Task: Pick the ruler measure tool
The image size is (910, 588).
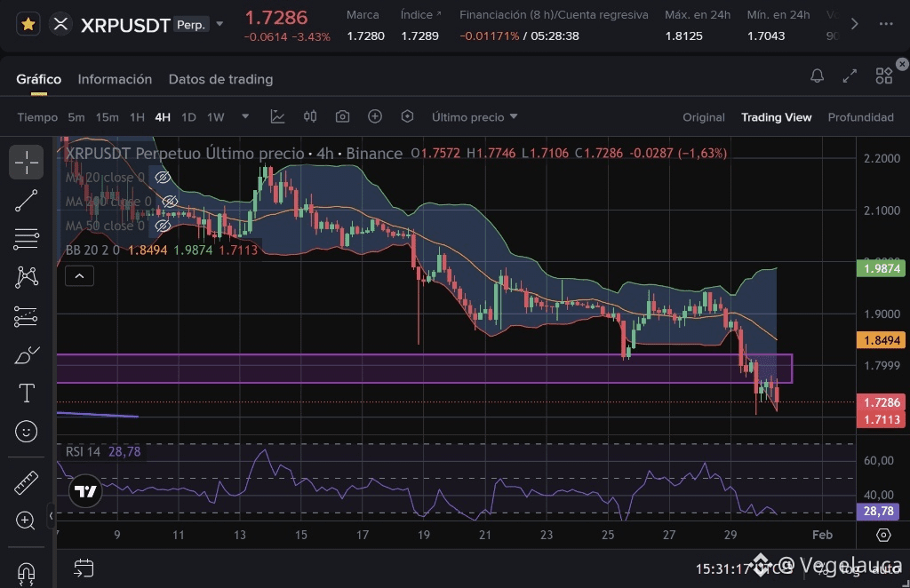Action: [27, 482]
